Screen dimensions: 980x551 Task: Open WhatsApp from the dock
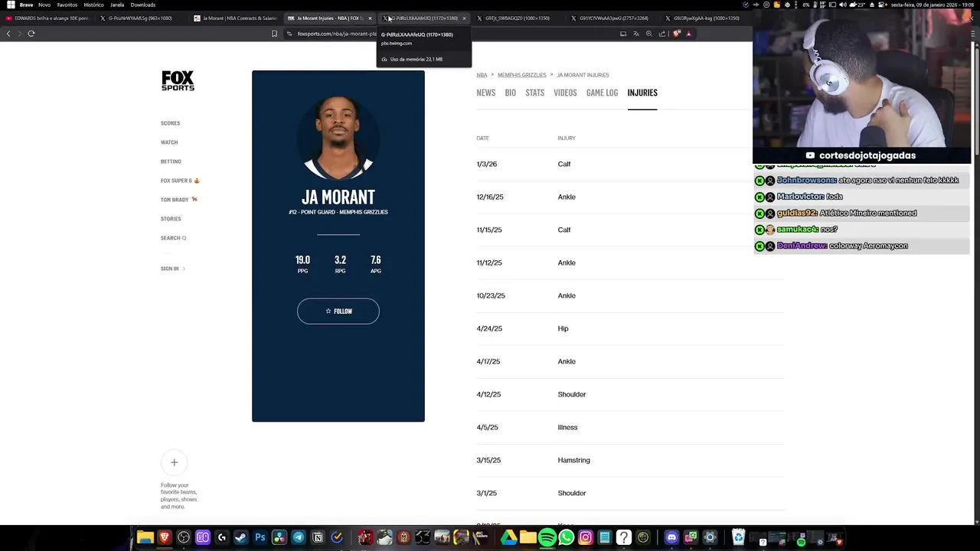[567, 538]
